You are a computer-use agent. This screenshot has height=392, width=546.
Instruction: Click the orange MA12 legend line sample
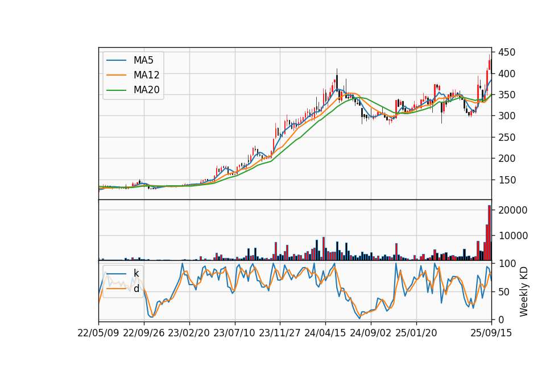(x=116, y=75)
